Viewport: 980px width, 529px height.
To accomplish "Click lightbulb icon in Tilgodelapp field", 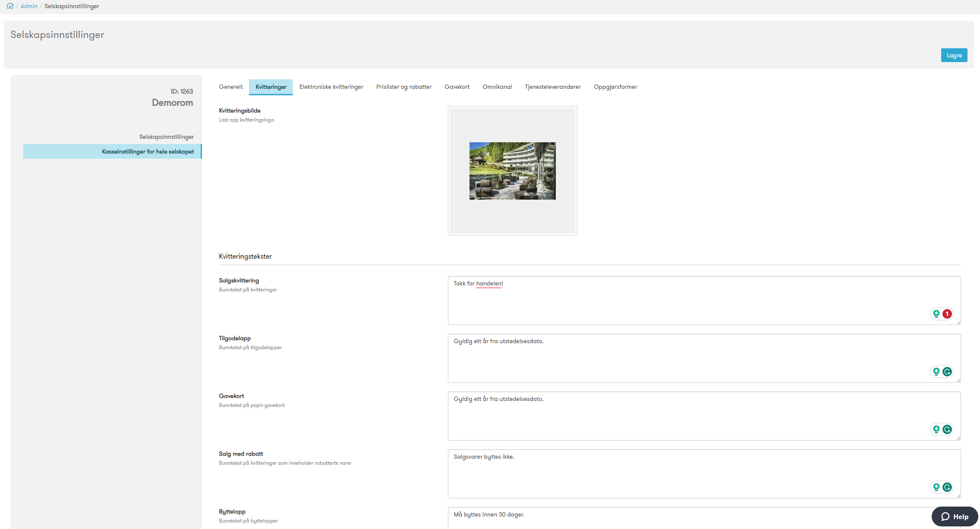I will (x=936, y=372).
